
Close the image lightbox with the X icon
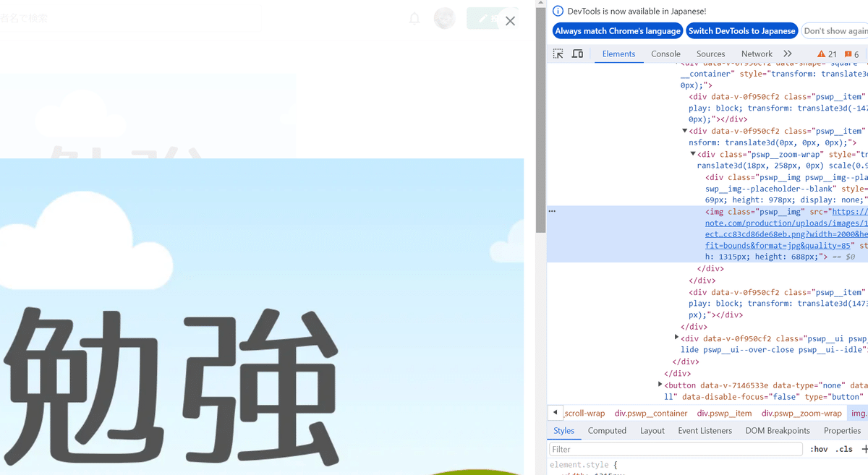coord(510,21)
